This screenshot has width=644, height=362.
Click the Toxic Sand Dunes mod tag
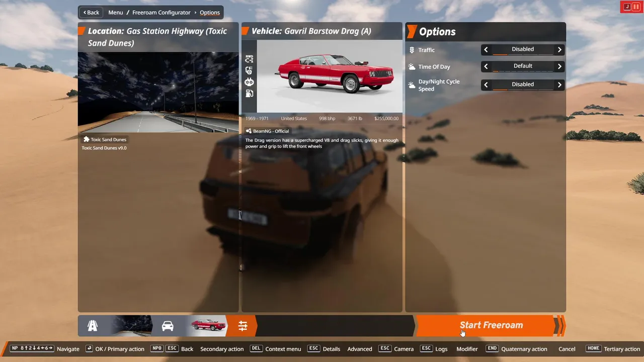point(105,140)
